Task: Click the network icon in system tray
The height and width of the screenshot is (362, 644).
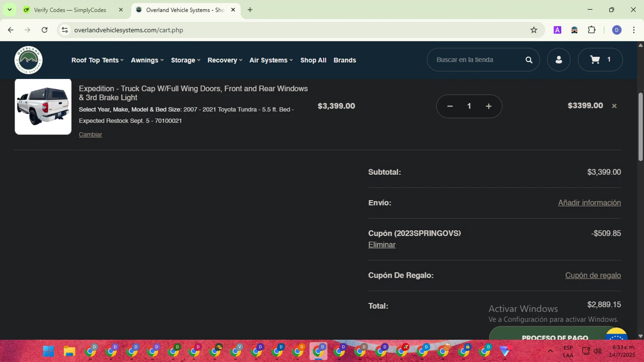Action: [586, 351]
